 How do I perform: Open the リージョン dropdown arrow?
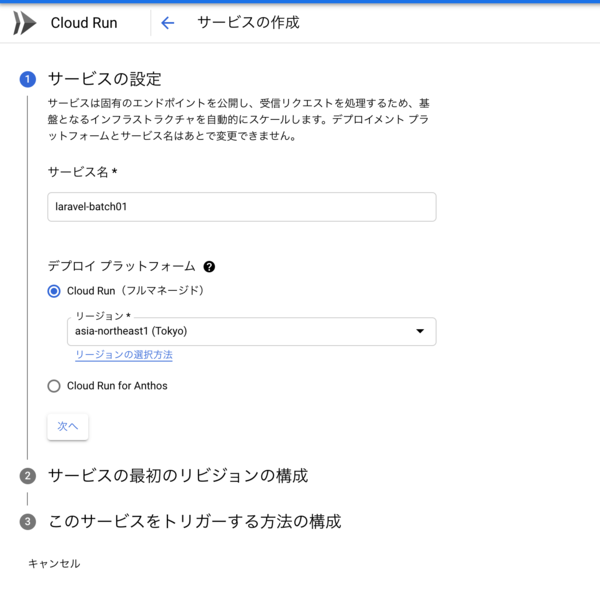[420, 332]
